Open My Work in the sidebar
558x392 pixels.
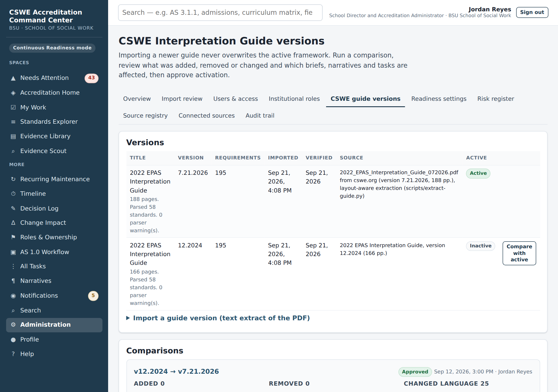point(54,107)
